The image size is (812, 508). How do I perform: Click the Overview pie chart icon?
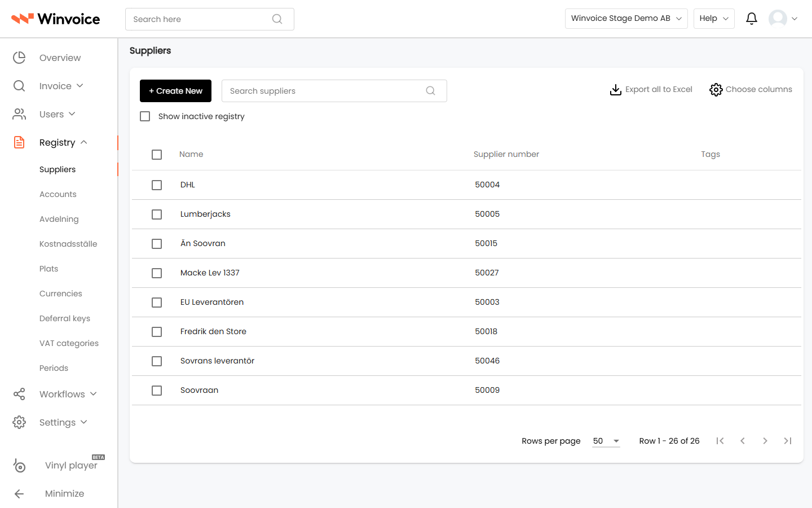pyautogui.click(x=19, y=58)
